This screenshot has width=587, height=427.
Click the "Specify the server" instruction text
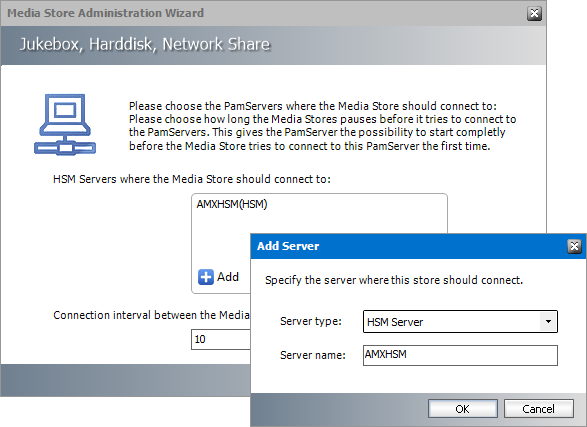pyautogui.click(x=394, y=280)
